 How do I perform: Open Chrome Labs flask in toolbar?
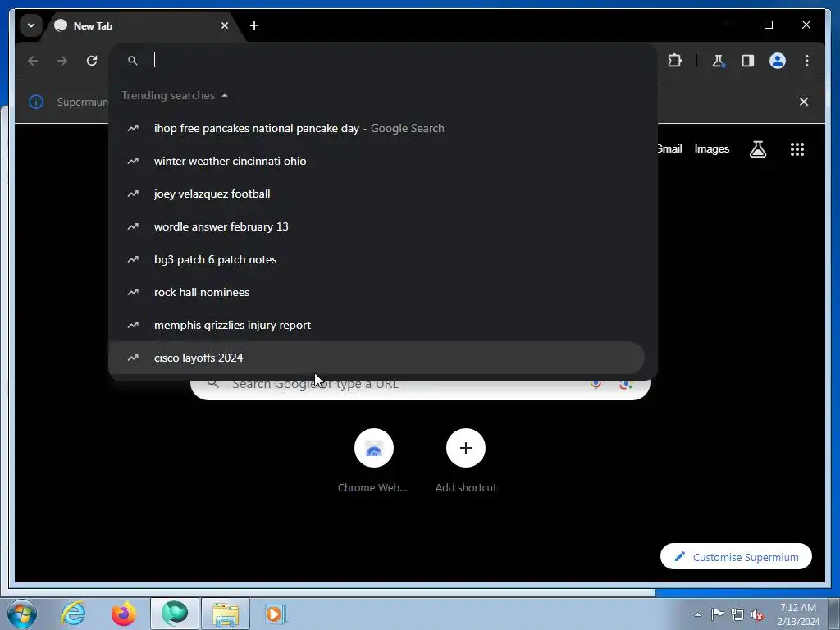718,61
